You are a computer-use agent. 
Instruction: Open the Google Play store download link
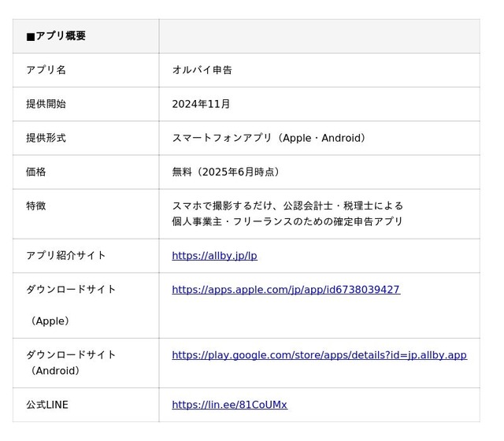coord(319,355)
